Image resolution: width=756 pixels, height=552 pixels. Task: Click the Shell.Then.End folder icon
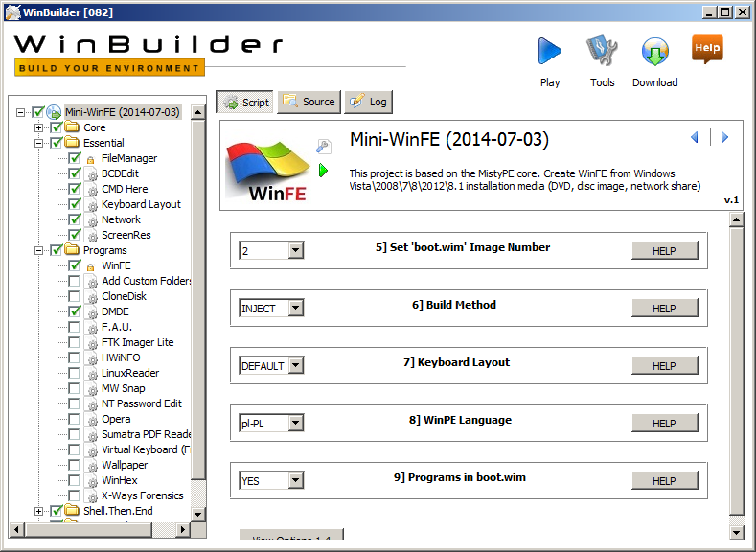tap(72, 511)
